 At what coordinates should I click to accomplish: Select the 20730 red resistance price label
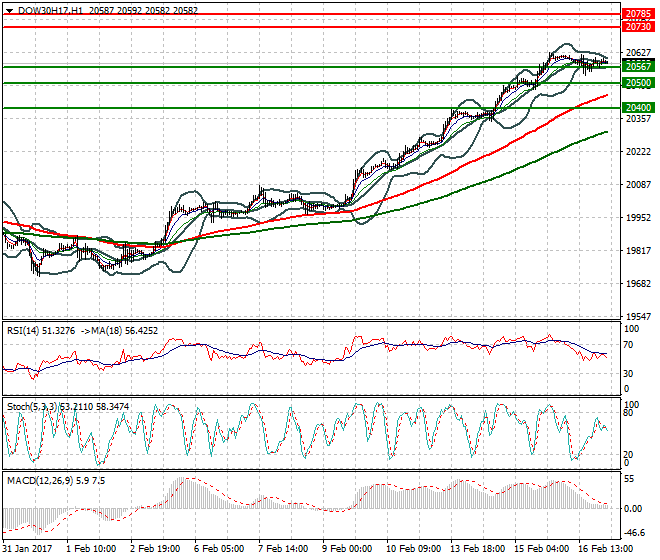[638, 27]
